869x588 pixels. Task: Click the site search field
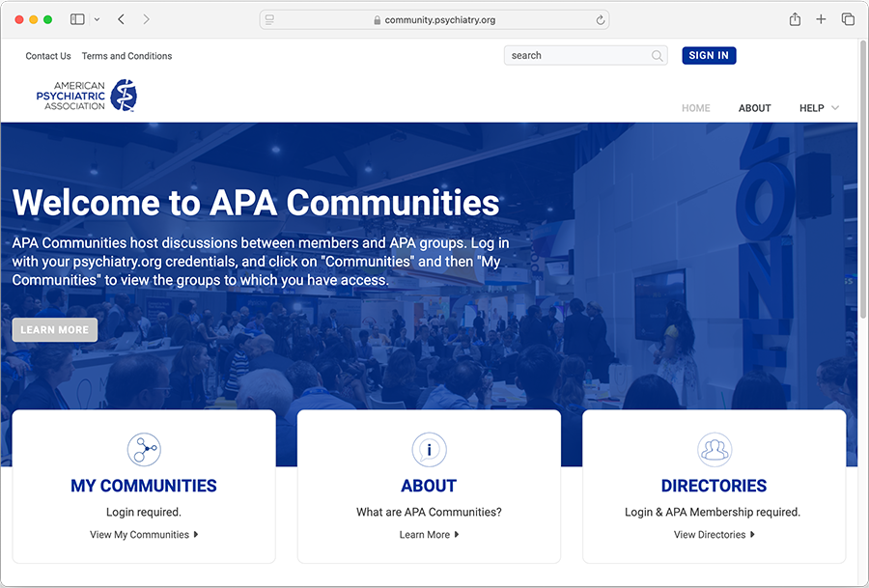[586, 55]
